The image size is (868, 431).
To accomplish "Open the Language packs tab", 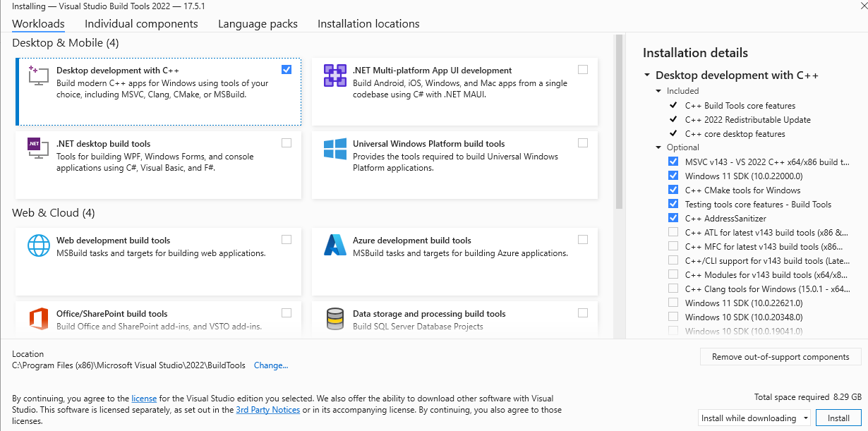I will [258, 24].
